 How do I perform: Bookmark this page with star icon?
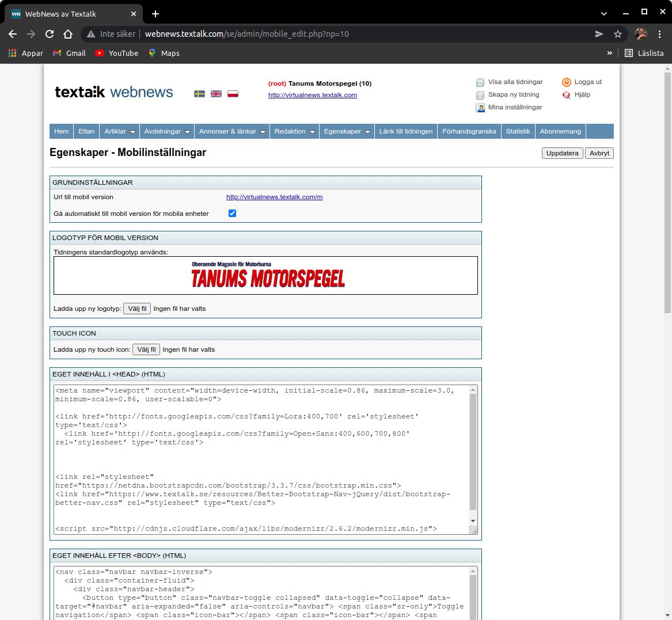tap(617, 34)
